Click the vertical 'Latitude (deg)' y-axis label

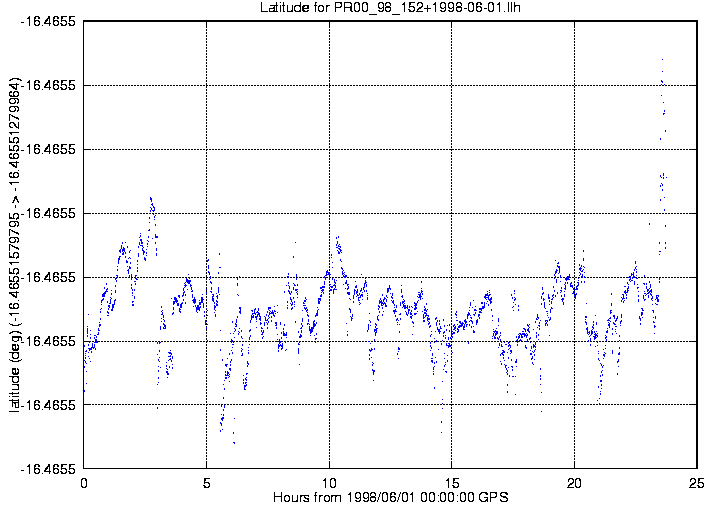pyautogui.click(x=13, y=245)
